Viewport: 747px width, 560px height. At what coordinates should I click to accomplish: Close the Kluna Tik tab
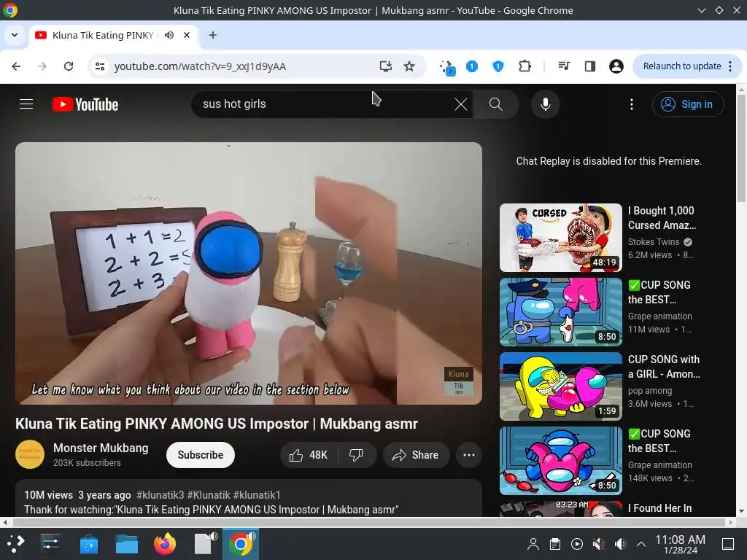coord(187,35)
